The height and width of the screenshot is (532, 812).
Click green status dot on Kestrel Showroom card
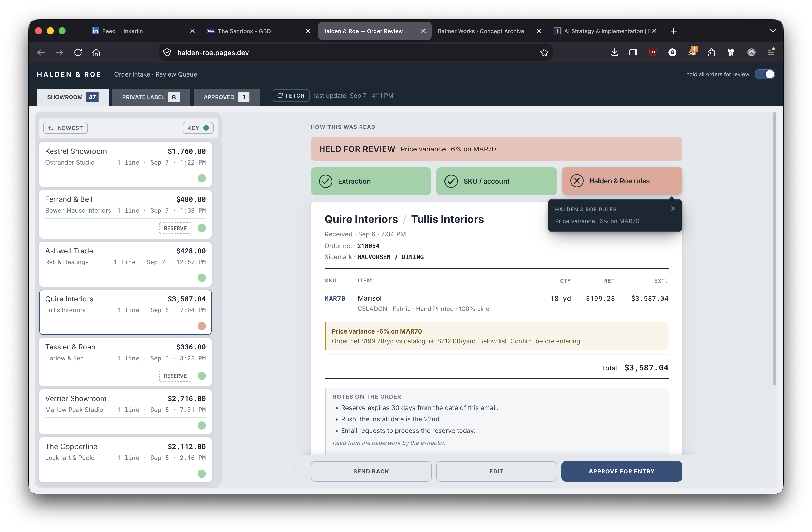pos(202,178)
